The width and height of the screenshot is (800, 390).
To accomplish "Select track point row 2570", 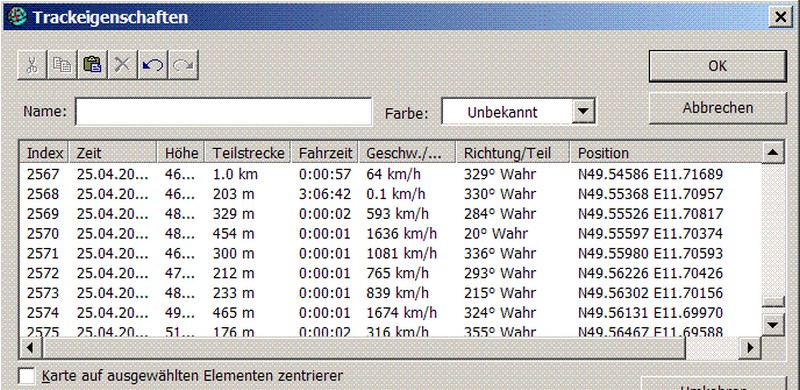I will click(x=391, y=234).
